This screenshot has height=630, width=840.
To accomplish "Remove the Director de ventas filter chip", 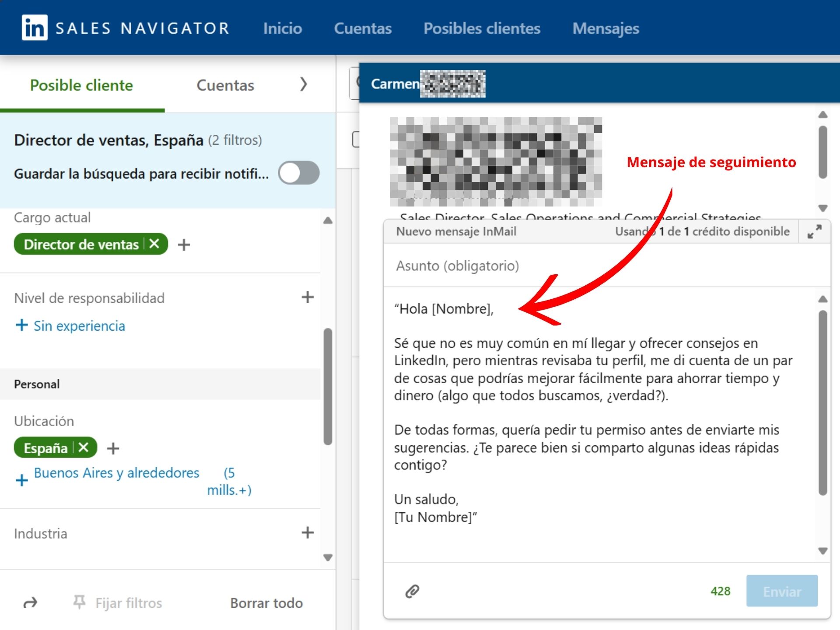I will 154,244.
